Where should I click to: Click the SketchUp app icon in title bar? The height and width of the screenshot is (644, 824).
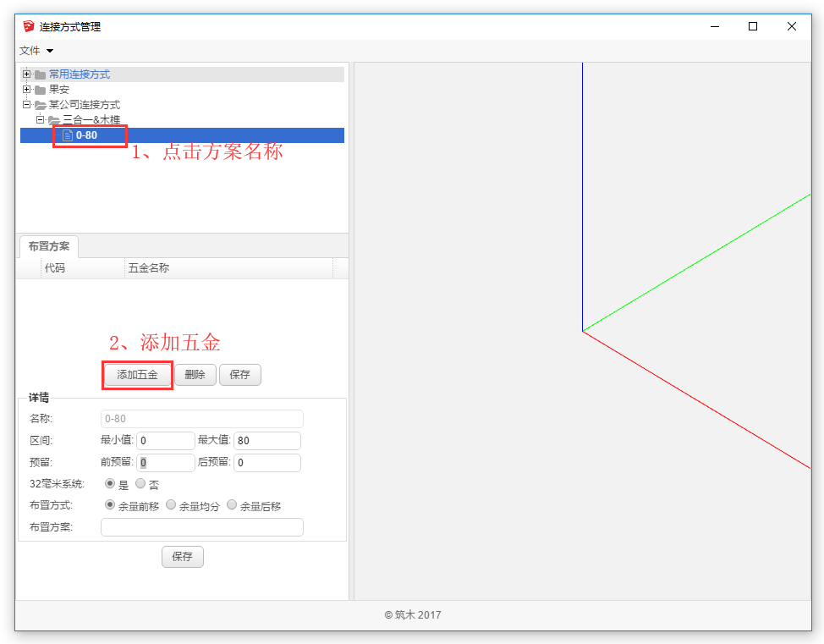pos(29,26)
